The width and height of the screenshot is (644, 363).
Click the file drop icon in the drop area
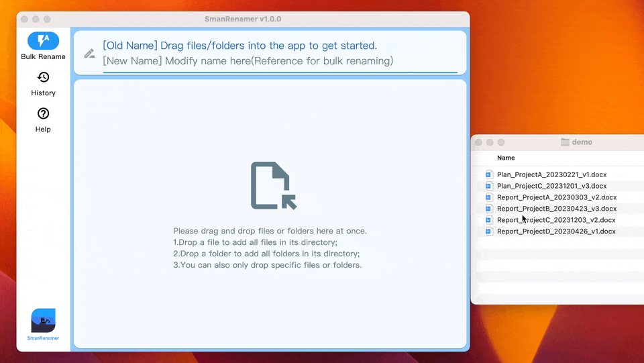(274, 186)
